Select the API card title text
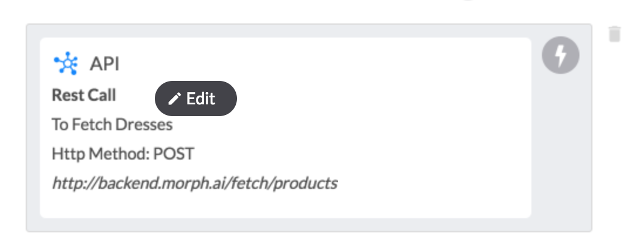The height and width of the screenshot is (251, 644). pos(105,64)
